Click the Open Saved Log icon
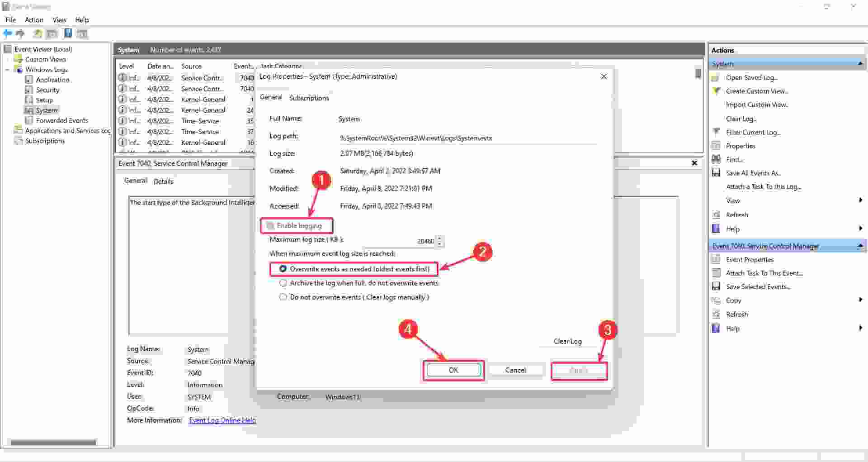The width and height of the screenshot is (868, 462). point(716,77)
